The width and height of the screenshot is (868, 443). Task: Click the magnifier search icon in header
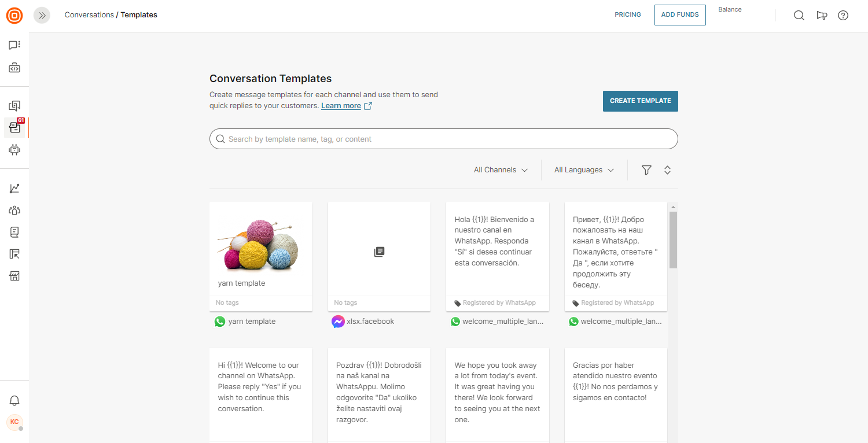click(x=799, y=16)
